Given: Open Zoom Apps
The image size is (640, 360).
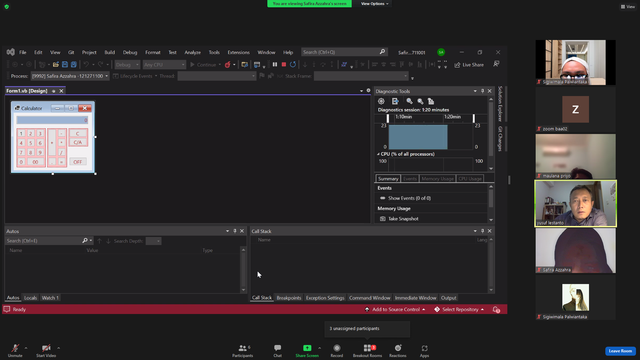Looking at the screenshot, I should pyautogui.click(x=424, y=350).
